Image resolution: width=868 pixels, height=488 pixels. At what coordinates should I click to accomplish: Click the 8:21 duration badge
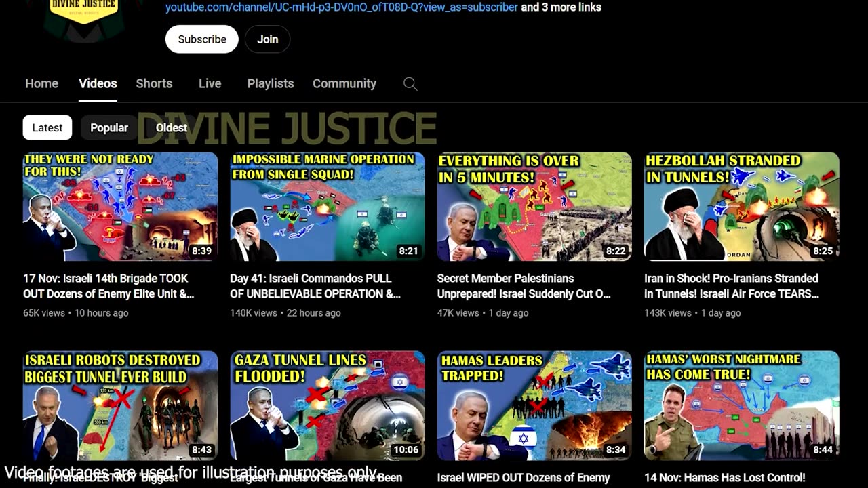click(408, 251)
